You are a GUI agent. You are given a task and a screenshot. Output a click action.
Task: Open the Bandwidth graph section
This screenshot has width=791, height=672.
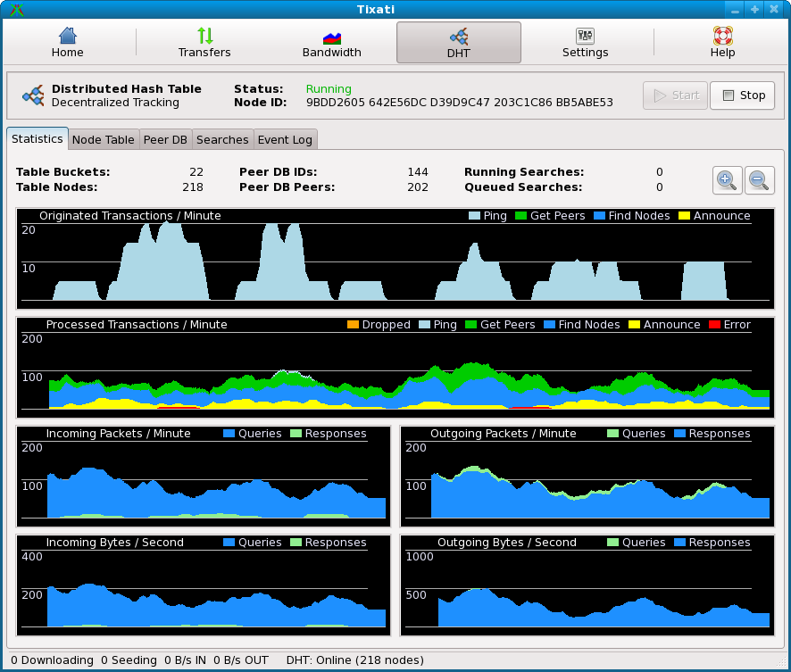click(x=332, y=43)
